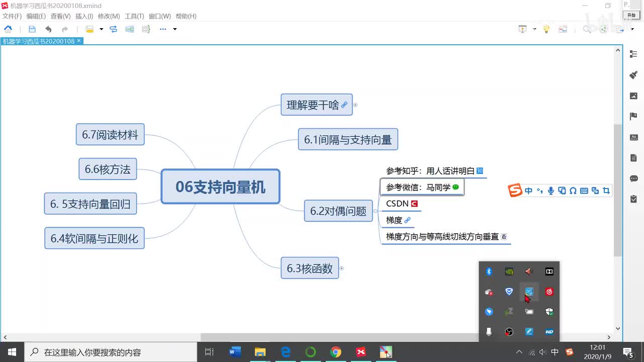
Task: Open link icon after 梯度方向与等高线切线方向垂直
Action: coord(504,236)
